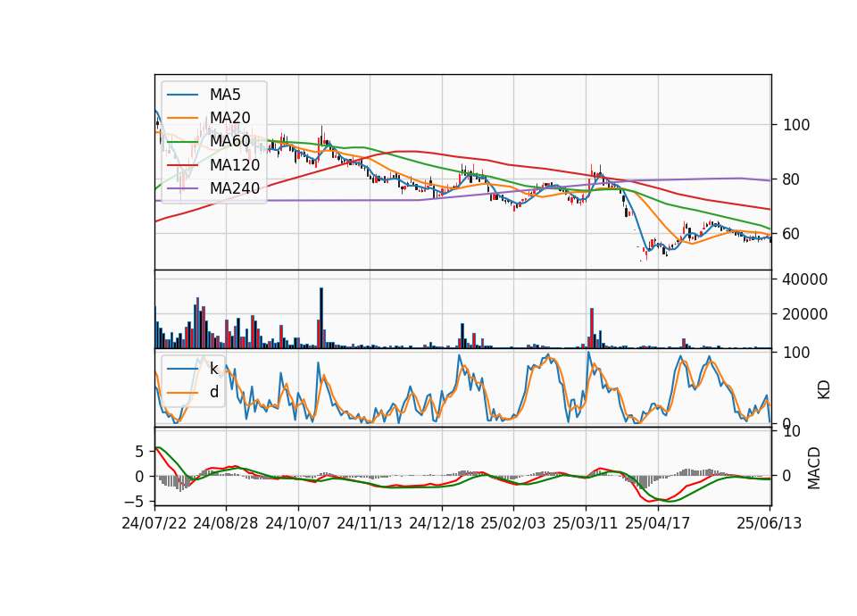The width and height of the screenshot is (857, 616).
Task: Click the MACD right axis value 10
Action: pyautogui.click(x=792, y=431)
